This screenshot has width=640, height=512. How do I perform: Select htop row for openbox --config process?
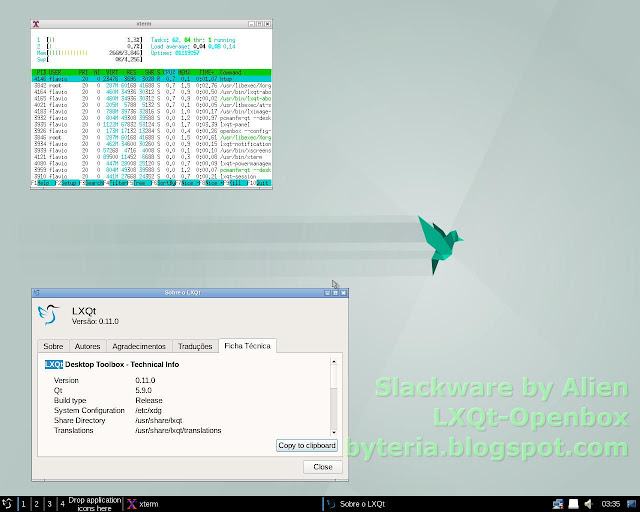[151, 131]
